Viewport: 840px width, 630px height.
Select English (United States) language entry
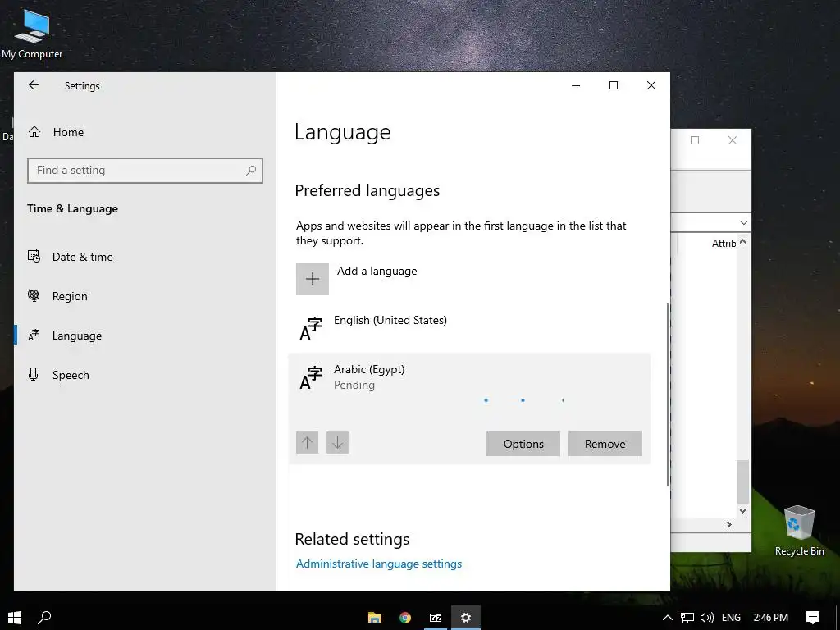469,327
